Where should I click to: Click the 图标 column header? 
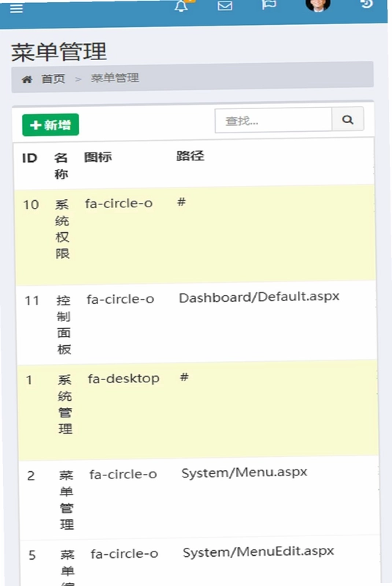[x=98, y=157]
